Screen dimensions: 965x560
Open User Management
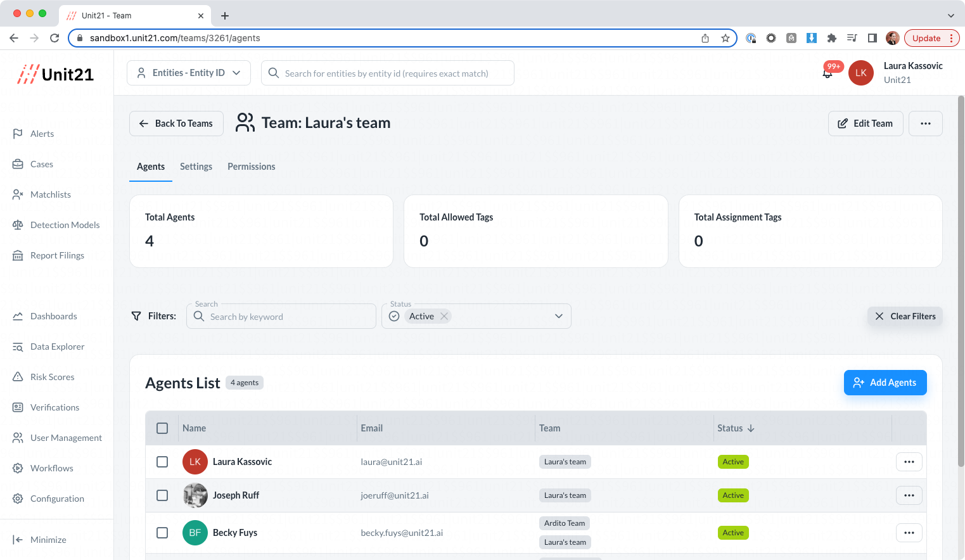click(57, 438)
